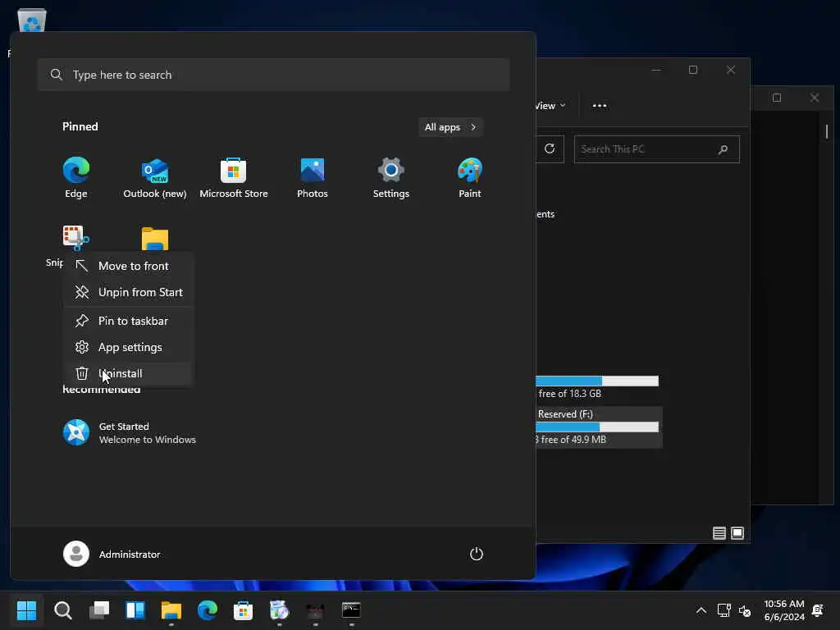Click the search magnifier in Search This PC box
The height and width of the screenshot is (630, 840).
724,149
